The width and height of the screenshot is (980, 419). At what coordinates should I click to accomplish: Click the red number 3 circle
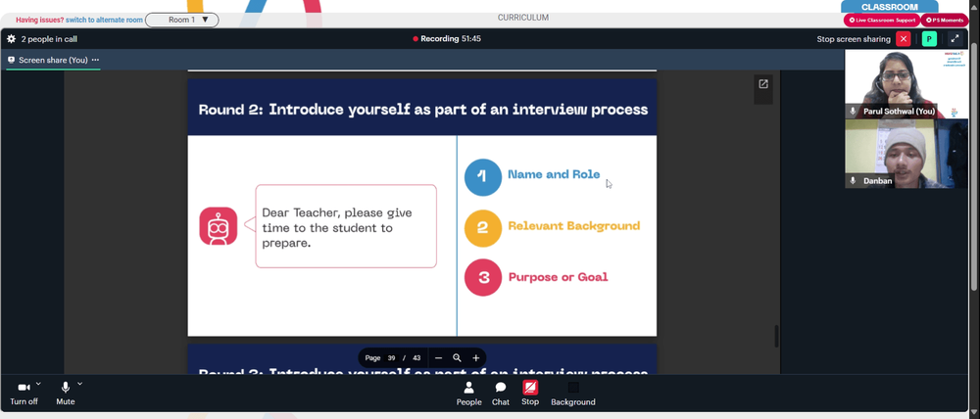pos(482,277)
